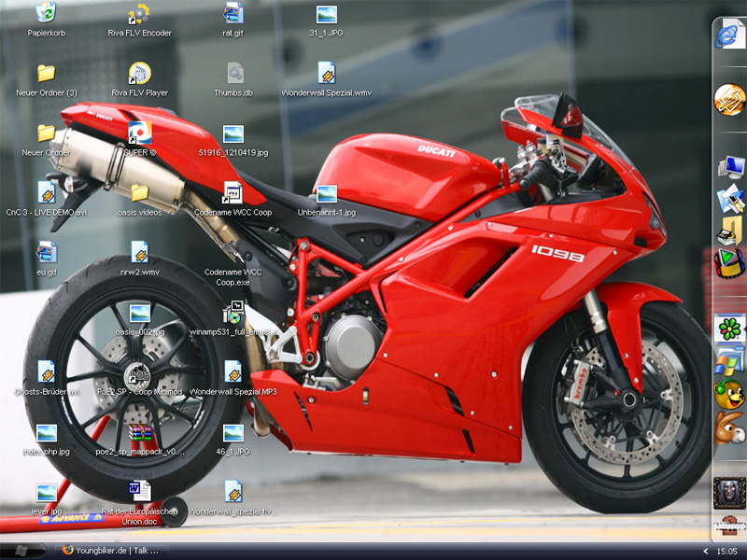Select the 46_1.JPG image icon
Screen dimensions: 747x560
click(x=233, y=433)
